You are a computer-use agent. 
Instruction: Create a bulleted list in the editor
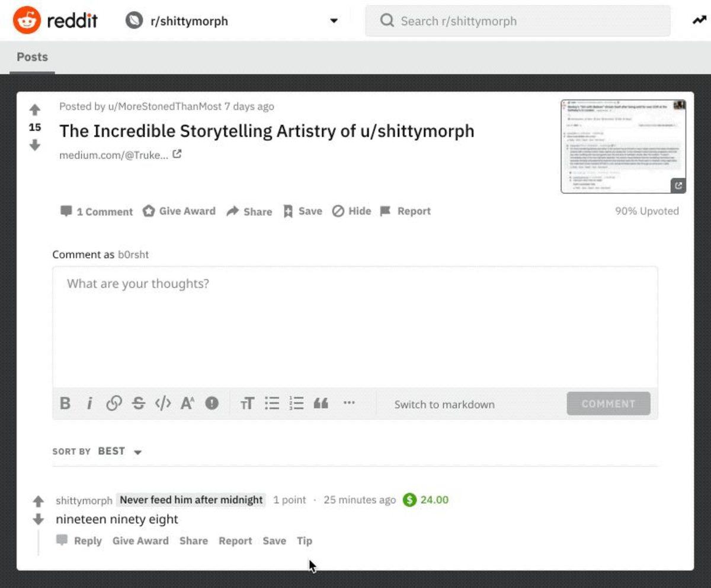(271, 404)
